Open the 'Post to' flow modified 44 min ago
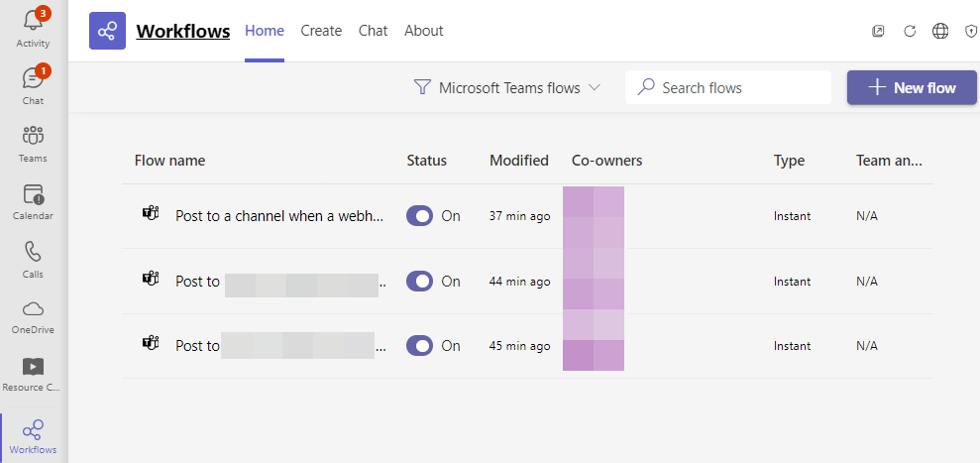 280,282
